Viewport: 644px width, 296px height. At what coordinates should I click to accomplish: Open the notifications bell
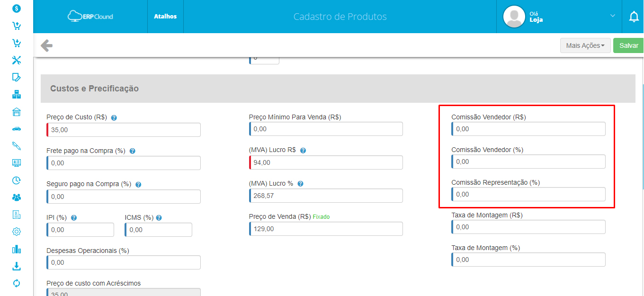click(x=634, y=17)
